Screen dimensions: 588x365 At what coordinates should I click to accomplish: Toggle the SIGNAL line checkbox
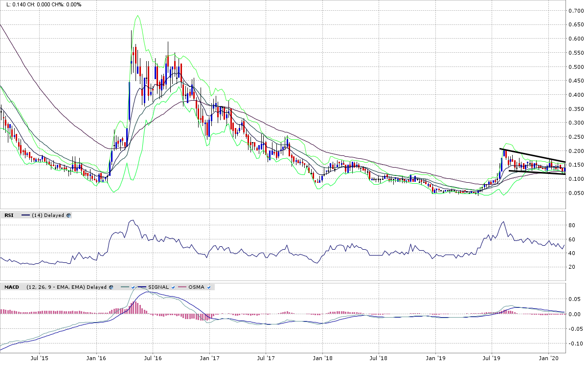[x=173, y=287]
